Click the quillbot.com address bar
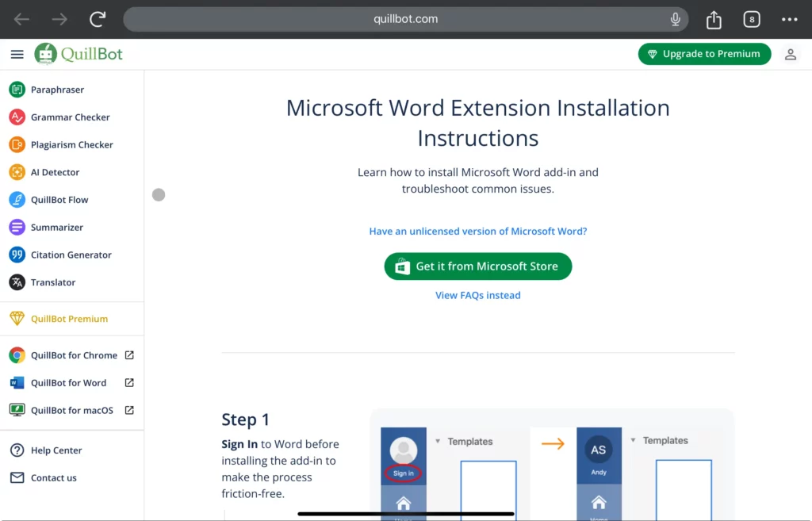Viewport: 812px width, 521px height. (406, 19)
